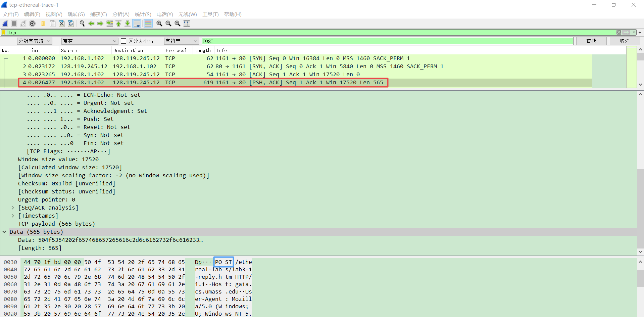
Task: Open the 分析(A) menu
Action: [121, 14]
